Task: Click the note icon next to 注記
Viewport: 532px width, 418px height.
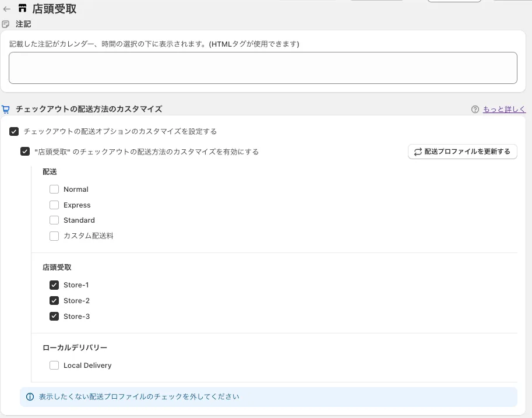Action: click(6, 24)
